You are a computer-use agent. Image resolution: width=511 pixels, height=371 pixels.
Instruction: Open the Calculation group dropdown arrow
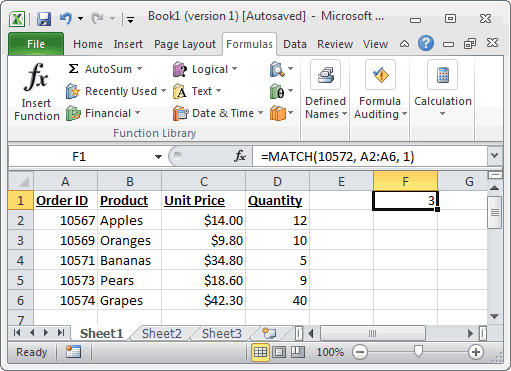coord(442,114)
